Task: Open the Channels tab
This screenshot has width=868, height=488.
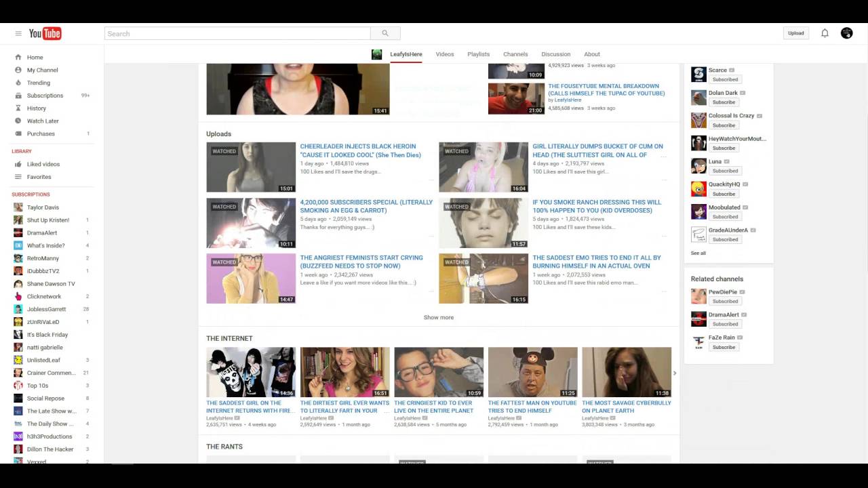Action: [515, 54]
